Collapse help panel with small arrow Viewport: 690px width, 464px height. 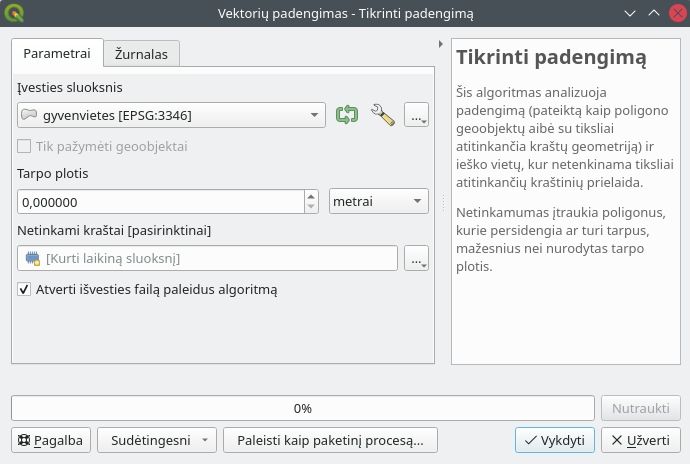(x=440, y=44)
